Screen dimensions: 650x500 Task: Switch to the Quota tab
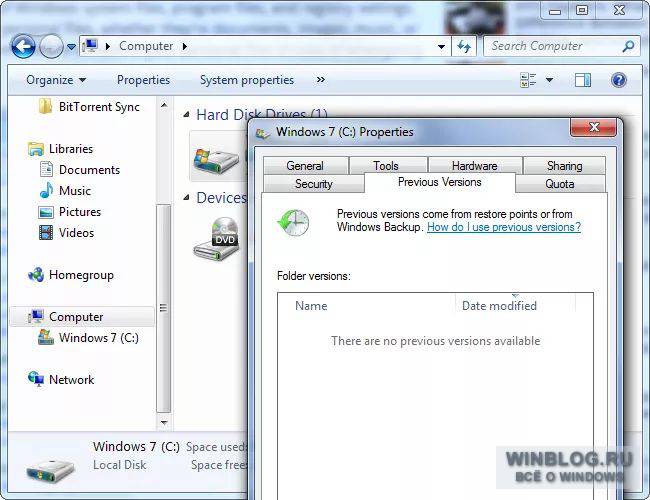(560, 184)
